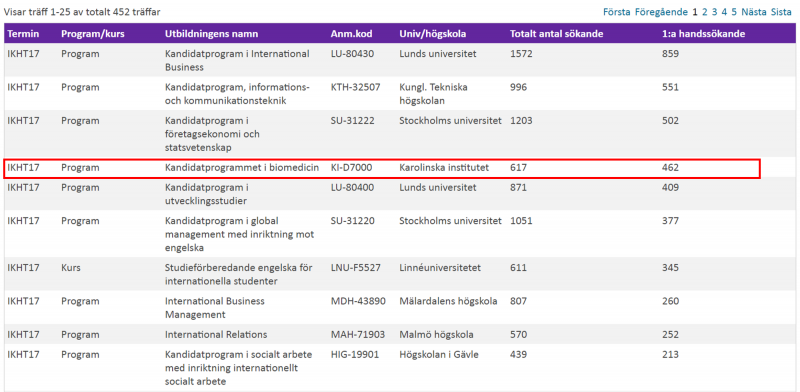Click the Program/kurs column header
800x392 pixels.
pos(93,34)
